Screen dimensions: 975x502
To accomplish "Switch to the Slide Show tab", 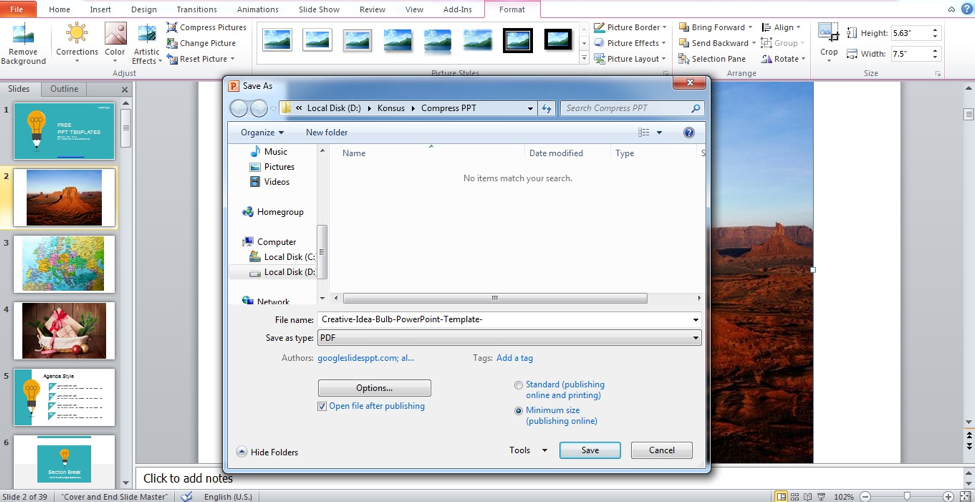I will click(x=319, y=9).
